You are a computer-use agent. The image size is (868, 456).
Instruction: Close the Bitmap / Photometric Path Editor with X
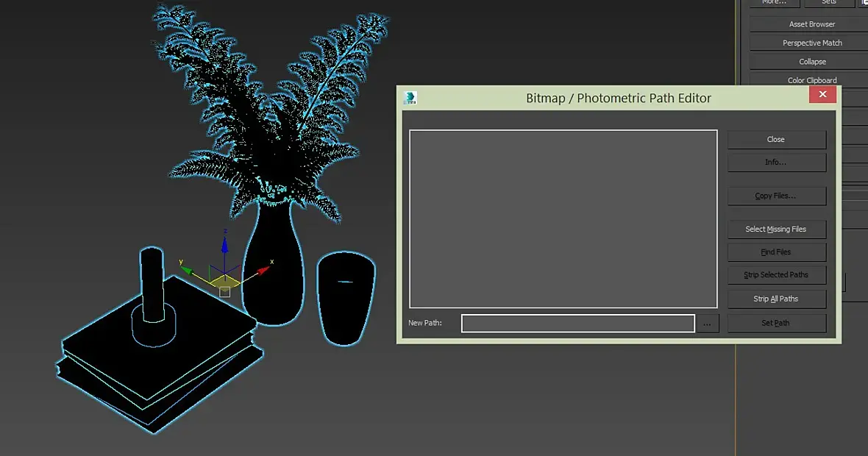point(822,94)
